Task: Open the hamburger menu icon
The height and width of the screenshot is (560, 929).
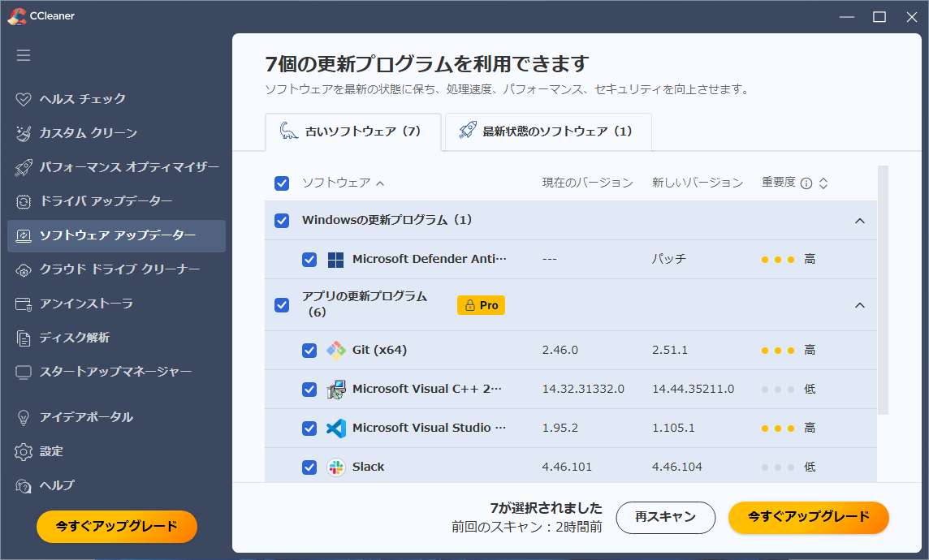Action: point(24,55)
